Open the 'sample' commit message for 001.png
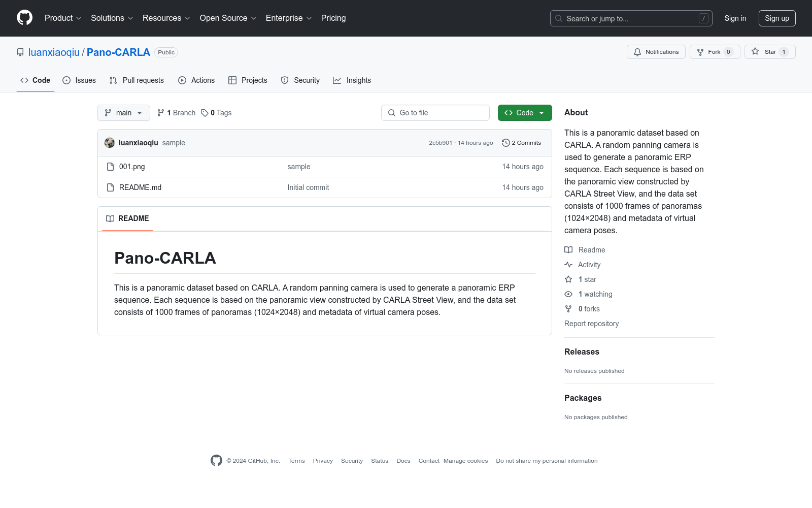This screenshot has width=812, height=508. 299,167
